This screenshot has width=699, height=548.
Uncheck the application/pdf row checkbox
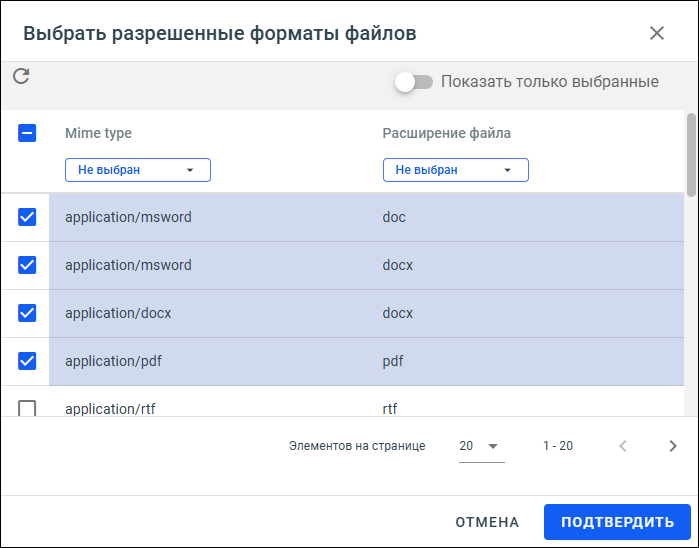(27, 361)
